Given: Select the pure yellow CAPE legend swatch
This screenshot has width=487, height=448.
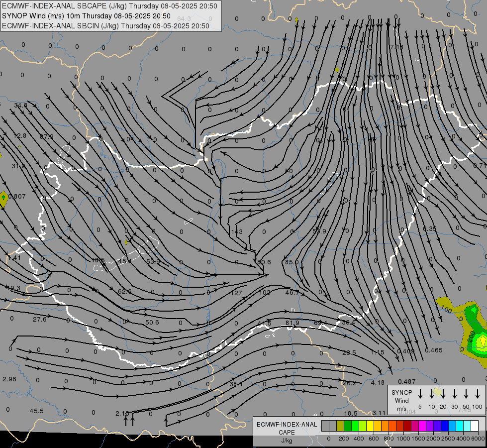Looking at the screenshot, I should coord(370,426).
